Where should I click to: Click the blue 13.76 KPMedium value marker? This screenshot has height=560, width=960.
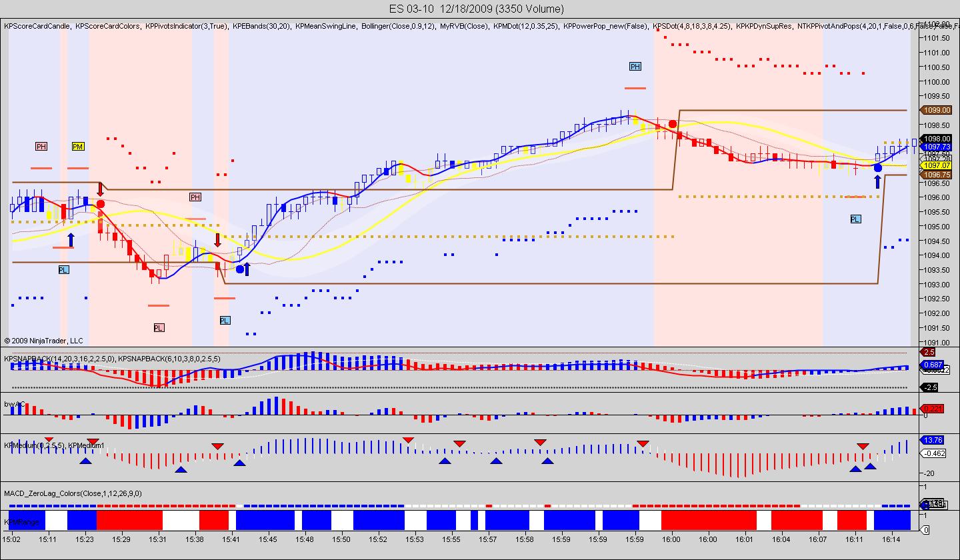point(931,440)
